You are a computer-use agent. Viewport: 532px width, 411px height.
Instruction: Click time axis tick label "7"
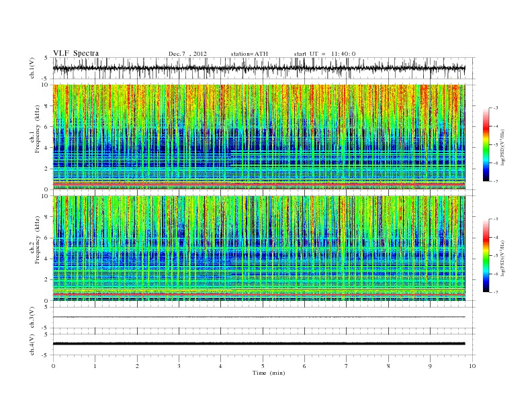[347, 366]
